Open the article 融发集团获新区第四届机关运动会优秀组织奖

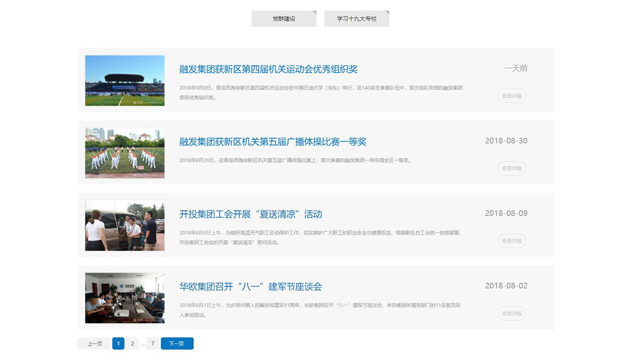[268, 69]
